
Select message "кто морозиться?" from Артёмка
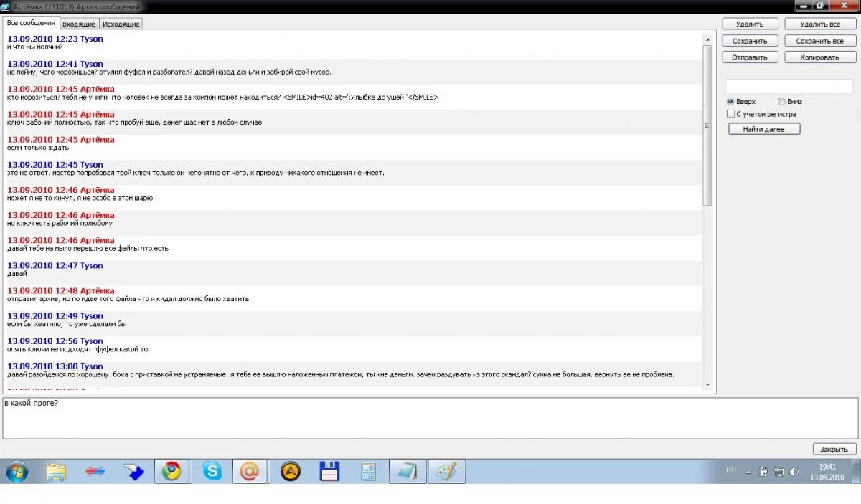coord(222,97)
